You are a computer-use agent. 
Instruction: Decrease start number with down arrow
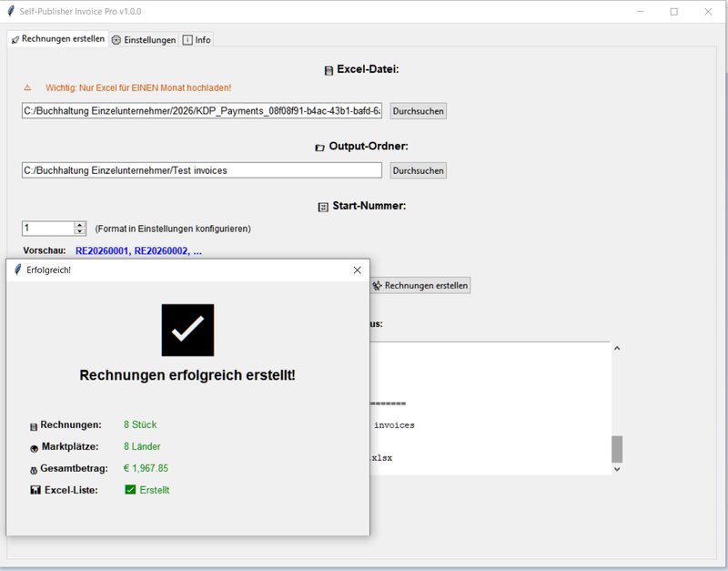coord(80,231)
